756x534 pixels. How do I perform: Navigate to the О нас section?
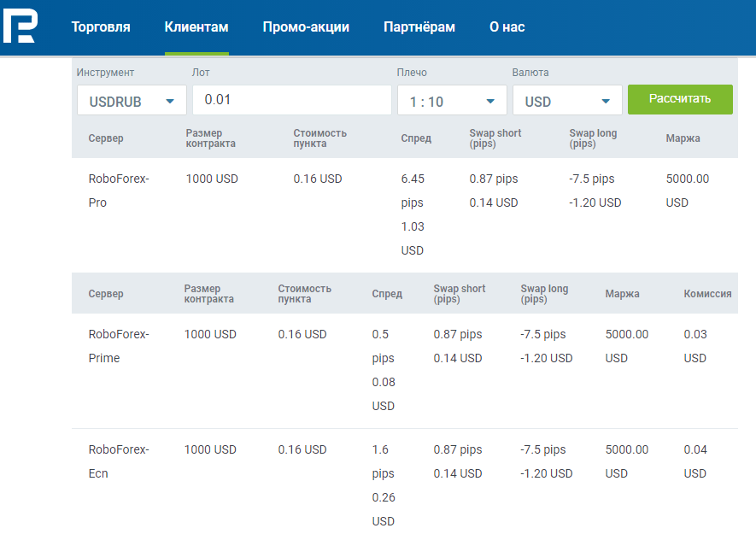tap(507, 27)
